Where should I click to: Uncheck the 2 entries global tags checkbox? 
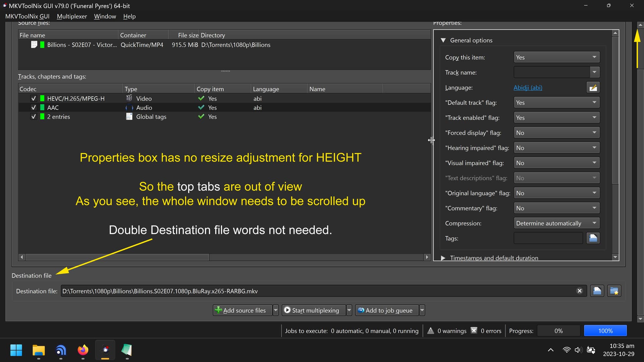pos(34,117)
